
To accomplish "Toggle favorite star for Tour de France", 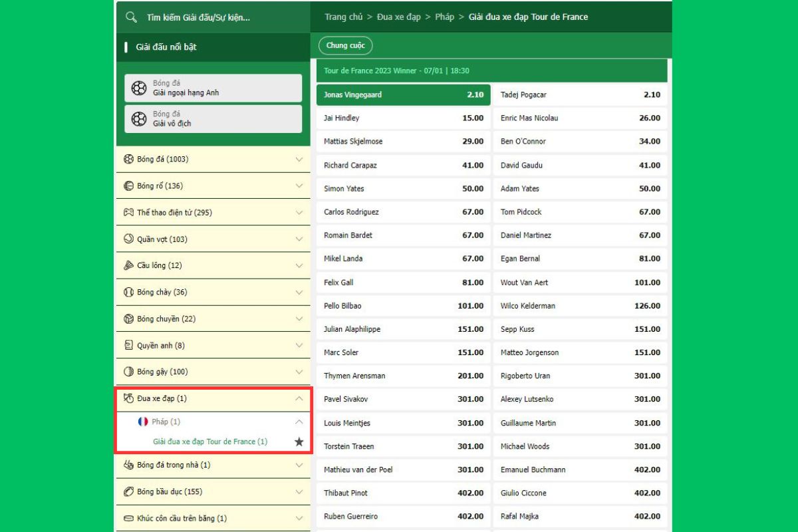I will (x=299, y=442).
